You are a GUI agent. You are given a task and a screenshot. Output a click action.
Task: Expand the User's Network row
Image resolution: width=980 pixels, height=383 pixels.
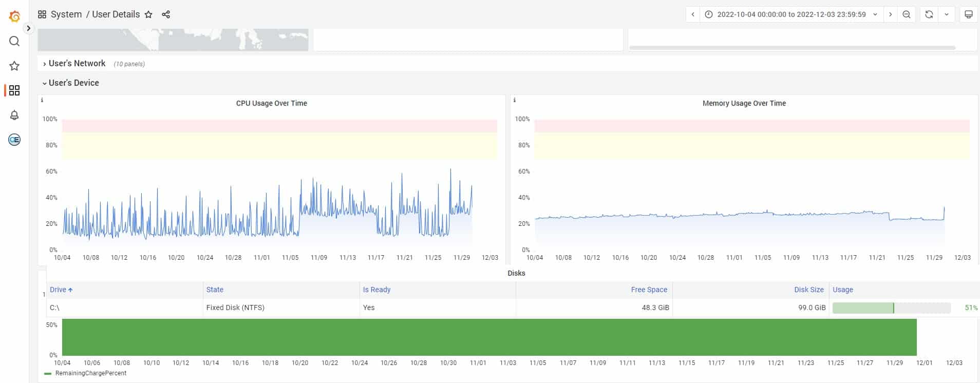point(77,63)
